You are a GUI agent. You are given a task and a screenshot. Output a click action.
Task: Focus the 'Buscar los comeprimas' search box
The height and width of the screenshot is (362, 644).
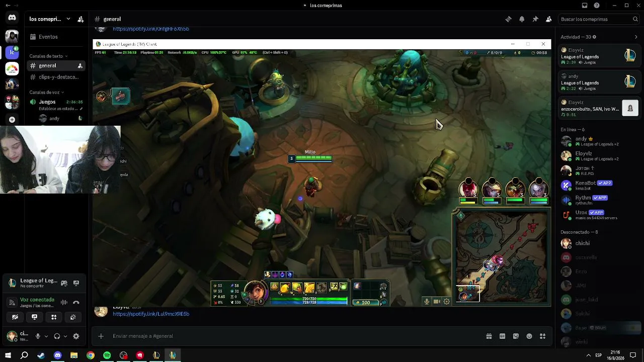599,19
